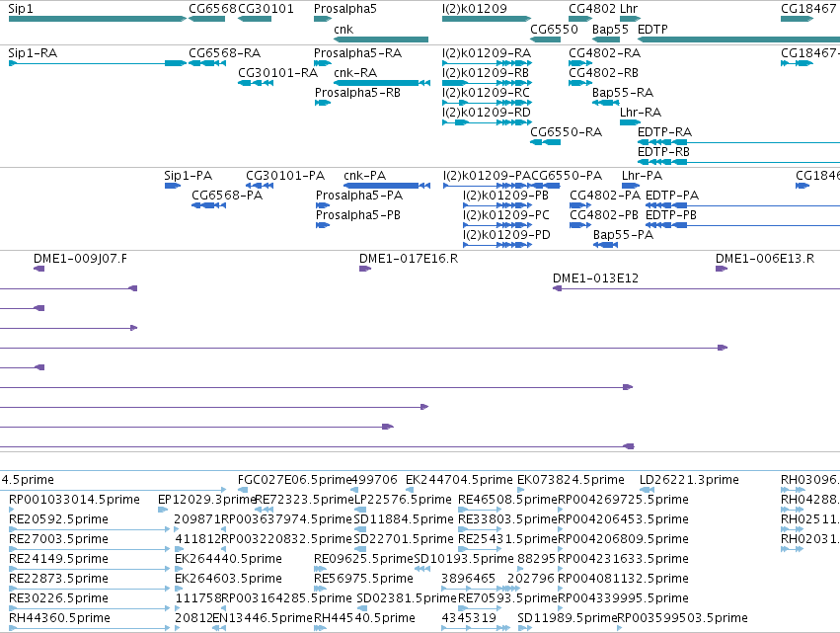Image resolution: width=840 pixels, height=633 pixels.
Task: Select the EDTP-RA transcript label
Action: [665, 132]
